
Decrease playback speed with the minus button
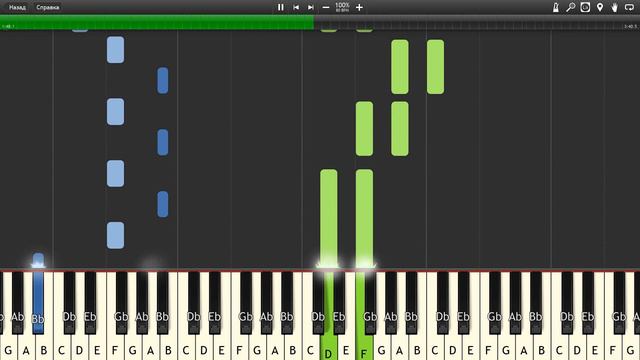pos(326,7)
